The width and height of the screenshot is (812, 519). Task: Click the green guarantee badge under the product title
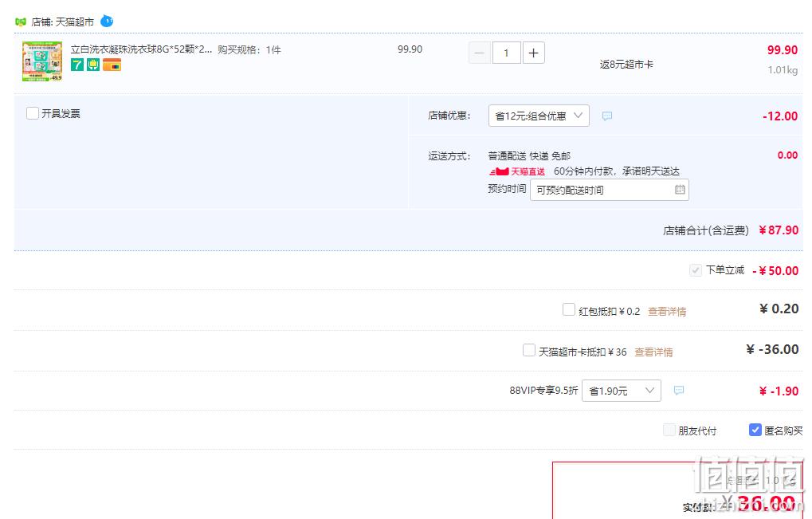tap(93, 65)
